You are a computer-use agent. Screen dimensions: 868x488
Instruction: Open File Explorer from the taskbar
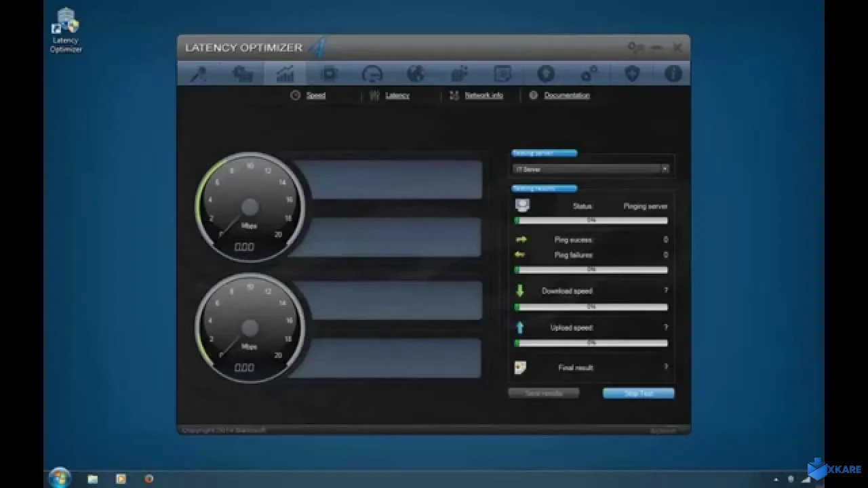pos(93,479)
